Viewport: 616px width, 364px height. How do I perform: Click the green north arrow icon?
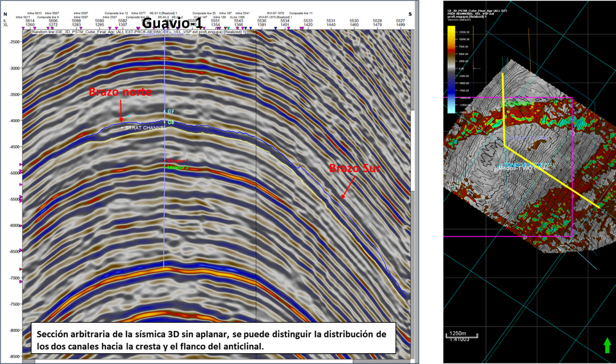coord(607,345)
